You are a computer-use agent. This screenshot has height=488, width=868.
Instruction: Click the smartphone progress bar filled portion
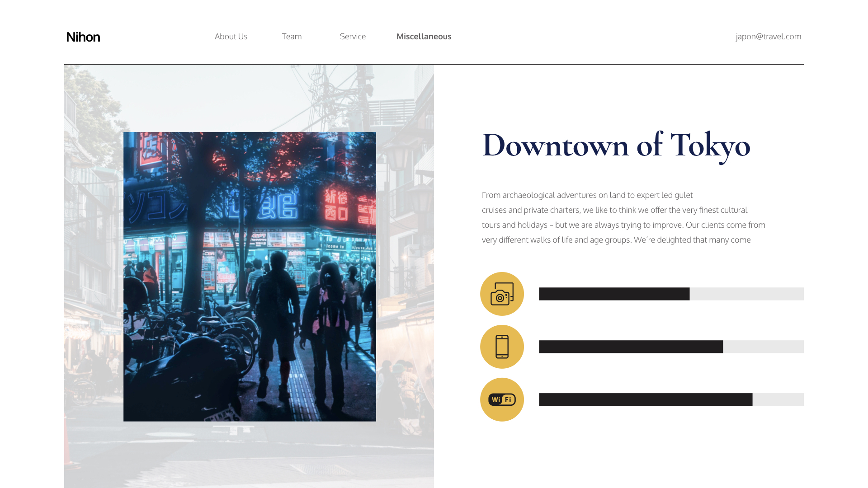[x=631, y=347]
